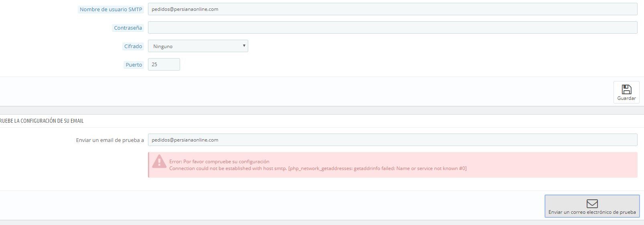
Task: Click the Enviar un email de prueba a label
Action: 110,140
